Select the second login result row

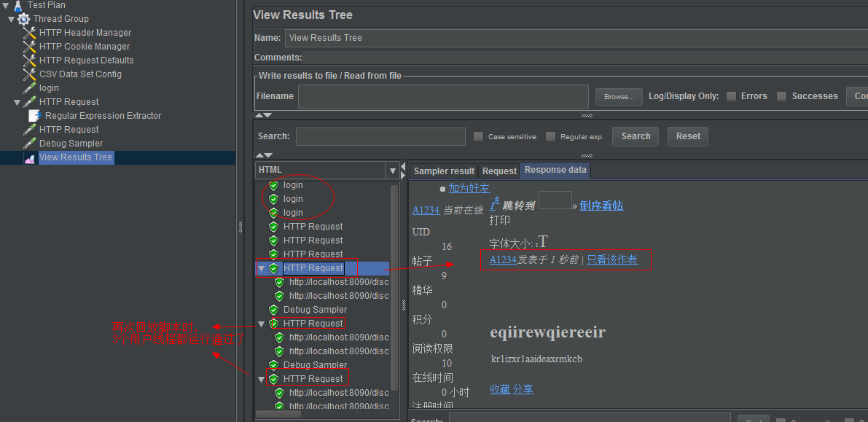tap(294, 199)
